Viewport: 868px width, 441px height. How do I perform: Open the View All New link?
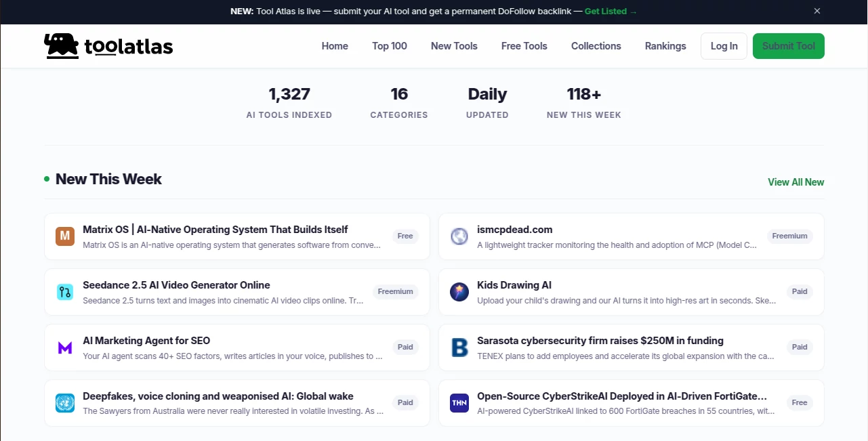click(795, 182)
